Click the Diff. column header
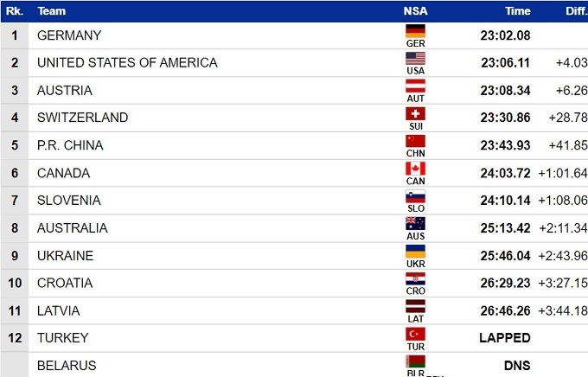 [x=573, y=11]
